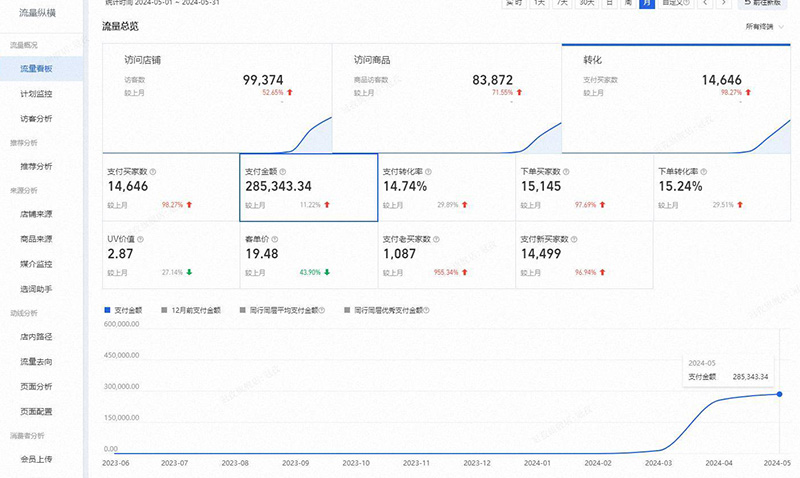Click the 99,374 visitor count value
The image size is (800, 478).
click(263, 80)
